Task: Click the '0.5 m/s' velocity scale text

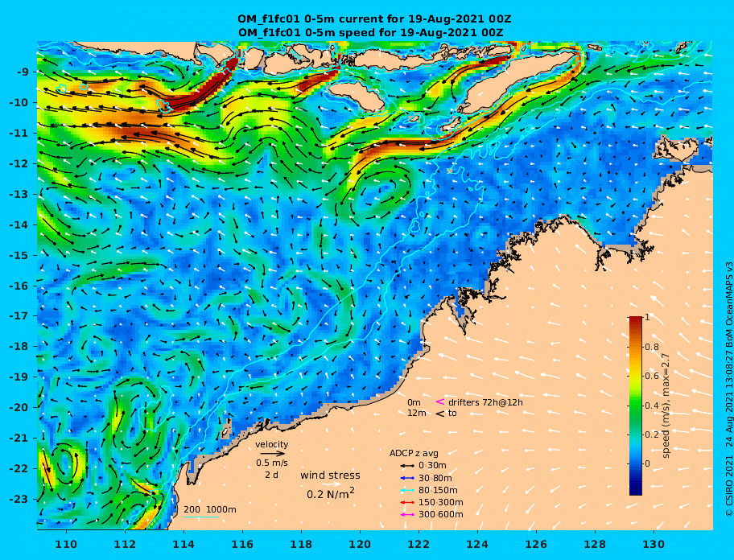Action: click(x=272, y=463)
